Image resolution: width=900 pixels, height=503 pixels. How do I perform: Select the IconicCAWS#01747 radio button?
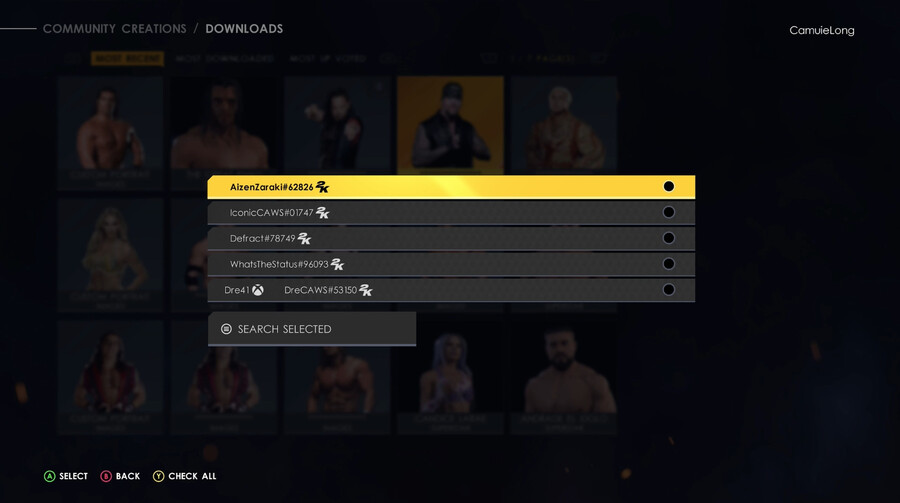pos(669,212)
